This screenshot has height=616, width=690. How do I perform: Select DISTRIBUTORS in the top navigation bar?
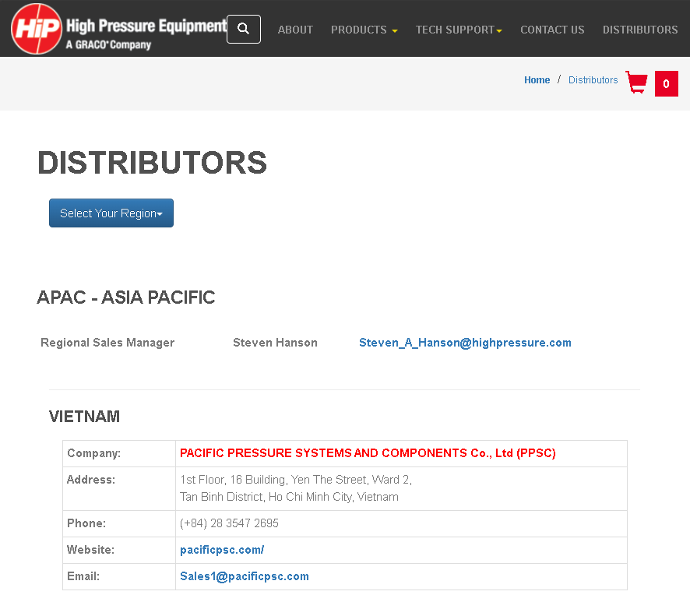tap(639, 30)
